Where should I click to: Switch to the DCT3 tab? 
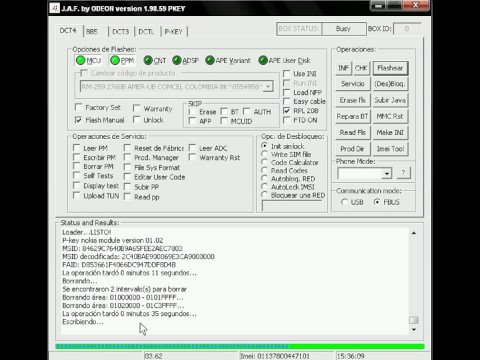click(x=120, y=32)
